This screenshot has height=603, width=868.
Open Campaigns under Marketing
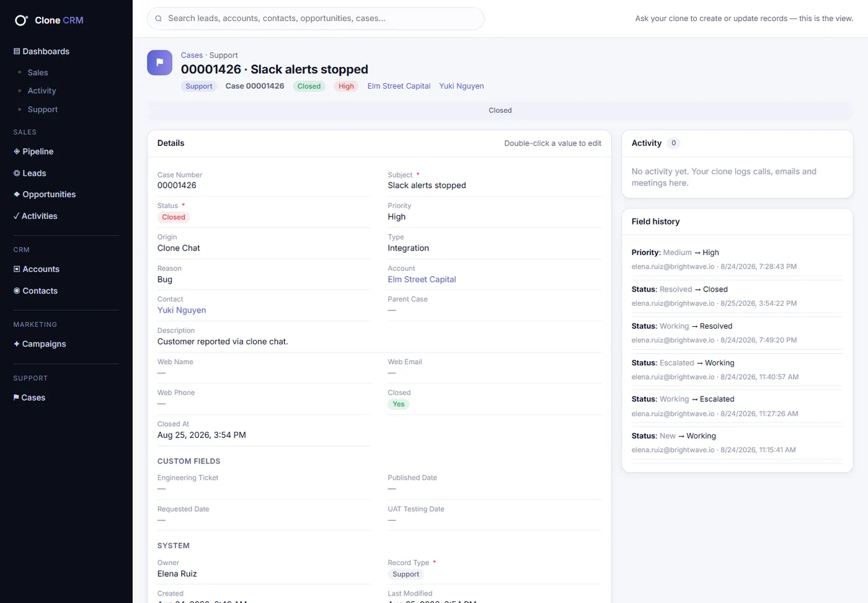coord(44,344)
